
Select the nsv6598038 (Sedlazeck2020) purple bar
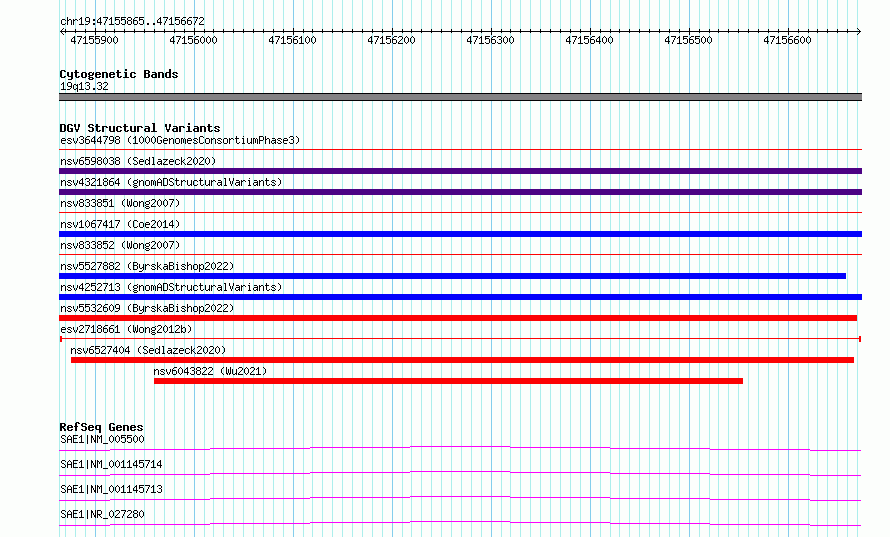tap(460, 171)
